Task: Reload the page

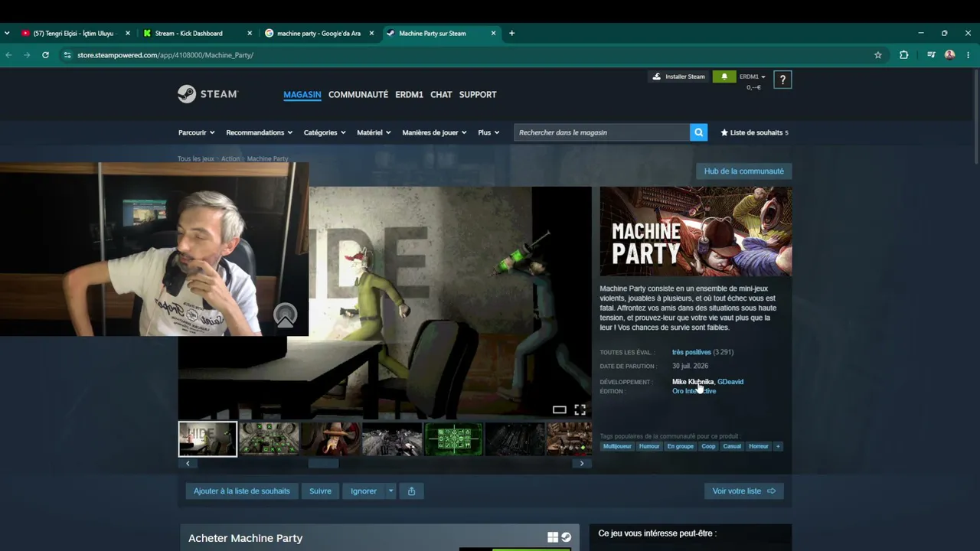Action: pos(45,55)
